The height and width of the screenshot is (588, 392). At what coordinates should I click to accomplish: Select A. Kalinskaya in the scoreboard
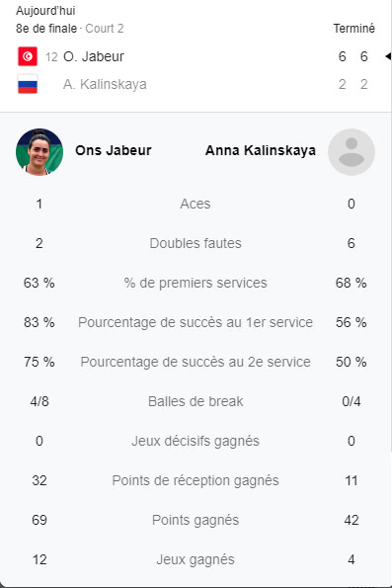[105, 84]
